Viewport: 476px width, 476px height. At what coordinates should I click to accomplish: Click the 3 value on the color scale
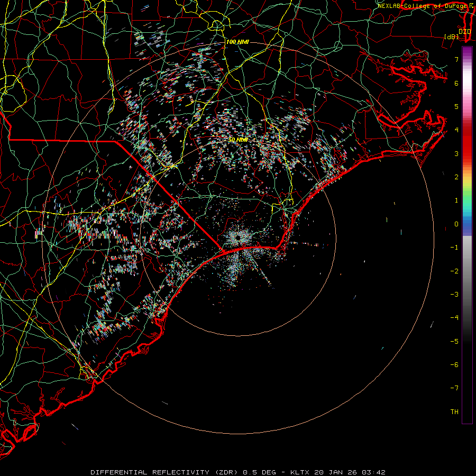[456, 153]
